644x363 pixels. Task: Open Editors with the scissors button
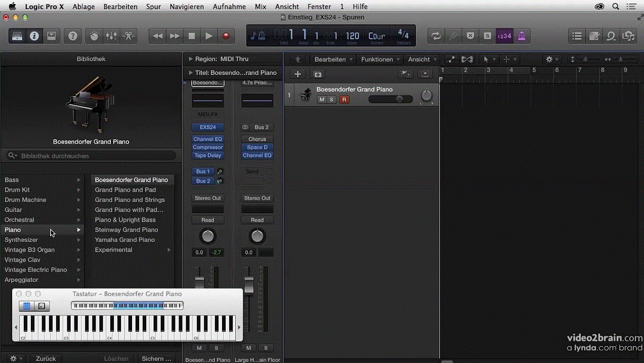click(128, 36)
